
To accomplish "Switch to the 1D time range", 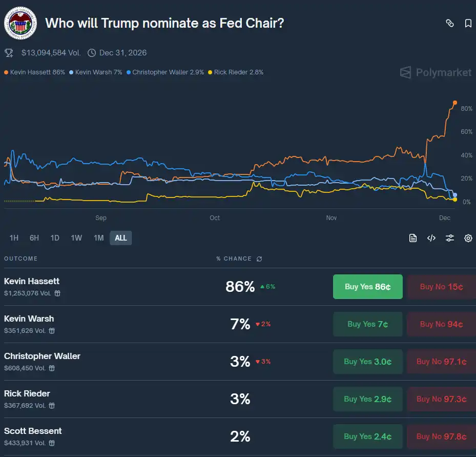I will [x=55, y=238].
